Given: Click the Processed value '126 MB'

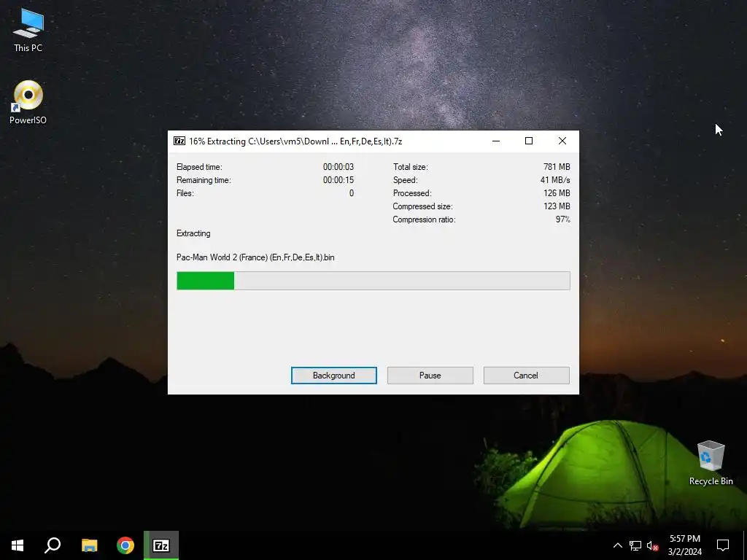Looking at the screenshot, I should [557, 192].
